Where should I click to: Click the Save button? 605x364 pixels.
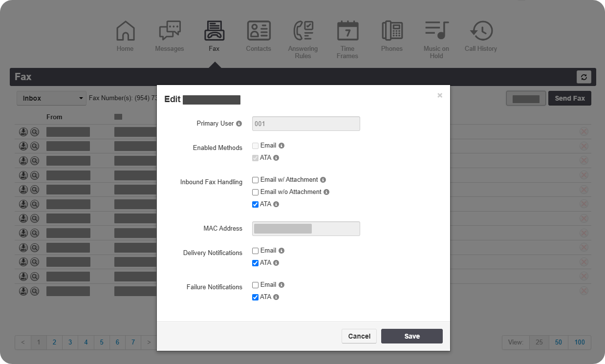(x=411, y=336)
